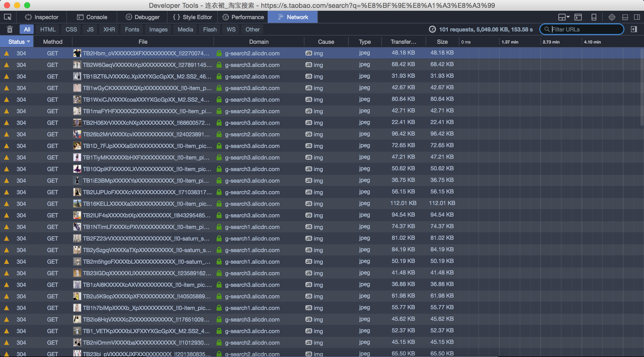Open the Style Editor tab
This screenshot has height=357, width=644.
click(x=192, y=17)
